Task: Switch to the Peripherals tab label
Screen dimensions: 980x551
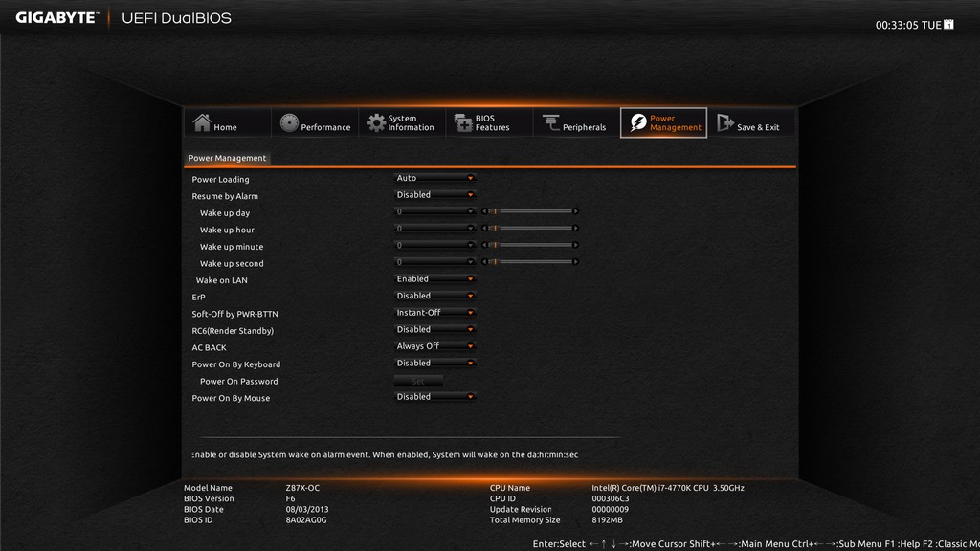Action: [584, 127]
